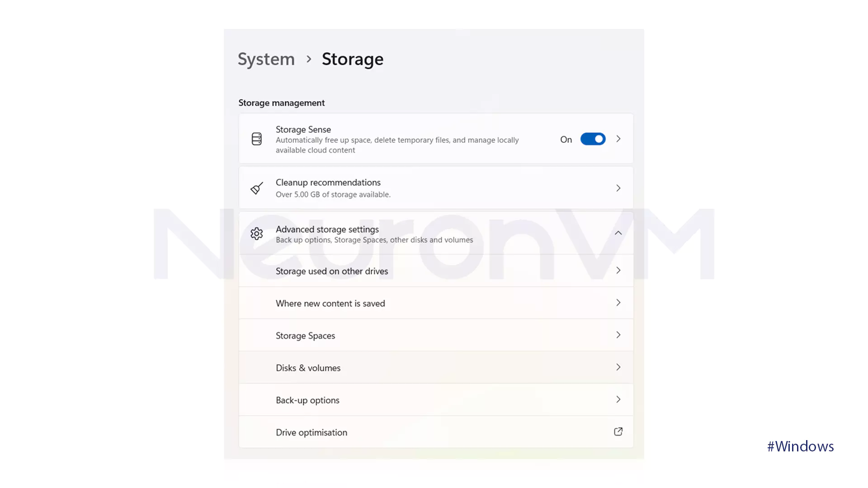The height and width of the screenshot is (488, 868).
Task: Collapse the Advanced storage settings section
Action: coord(618,233)
